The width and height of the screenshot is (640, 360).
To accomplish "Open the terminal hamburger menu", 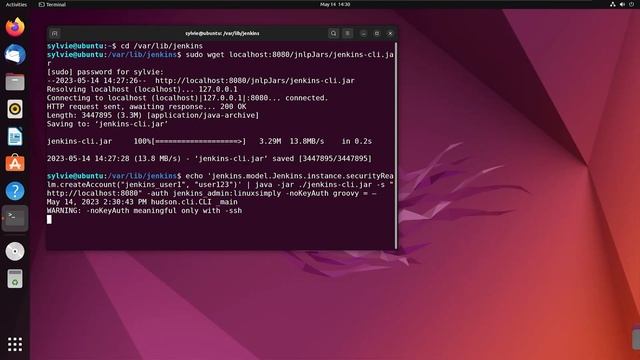I will coord(347,33).
